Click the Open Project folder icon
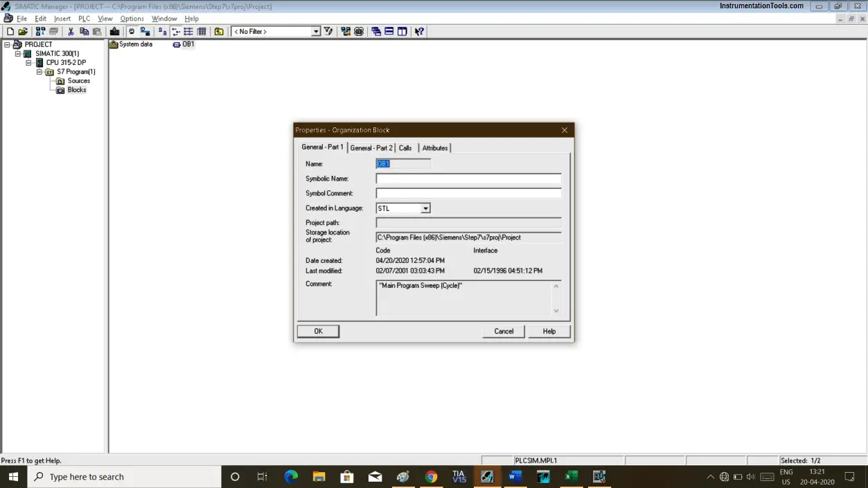 pyautogui.click(x=23, y=31)
